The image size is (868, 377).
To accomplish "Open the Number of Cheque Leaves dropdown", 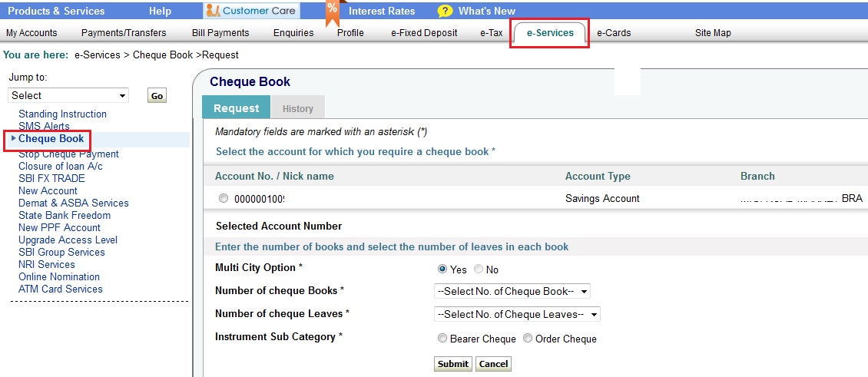I will [517, 315].
